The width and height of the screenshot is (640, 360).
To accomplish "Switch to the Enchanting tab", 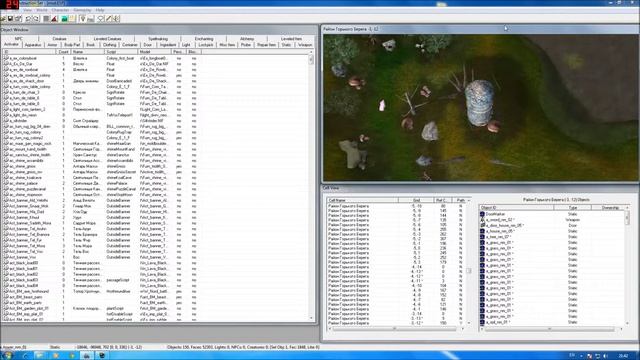I will tap(204, 39).
